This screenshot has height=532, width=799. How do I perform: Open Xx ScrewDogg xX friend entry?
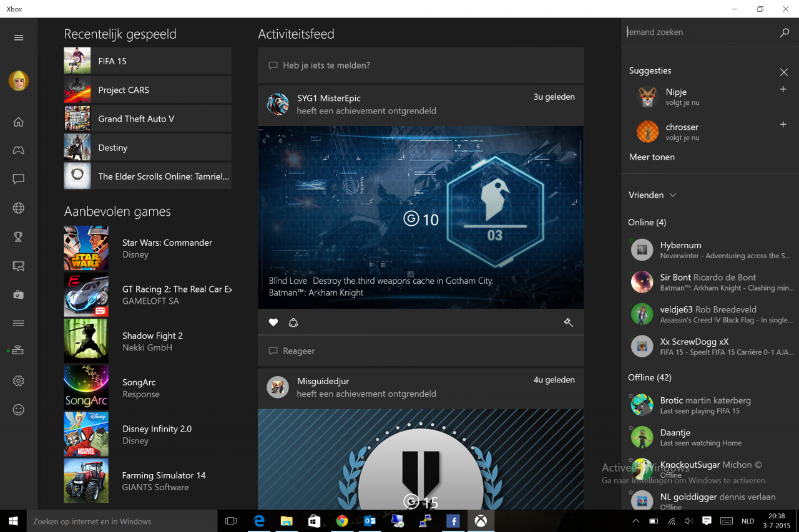pos(710,346)
